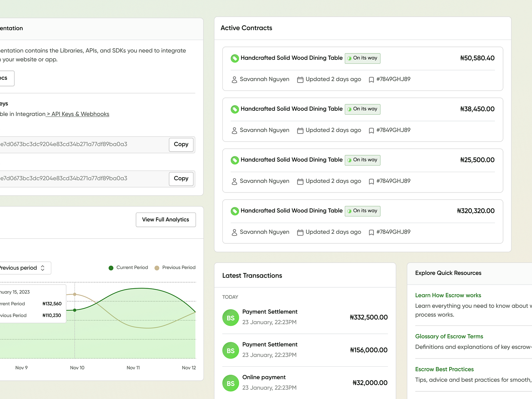Image resolution: width=532 pixels, height=399 pixels.
Task: Click View Full Analytics button
Action: pos(166,220)
